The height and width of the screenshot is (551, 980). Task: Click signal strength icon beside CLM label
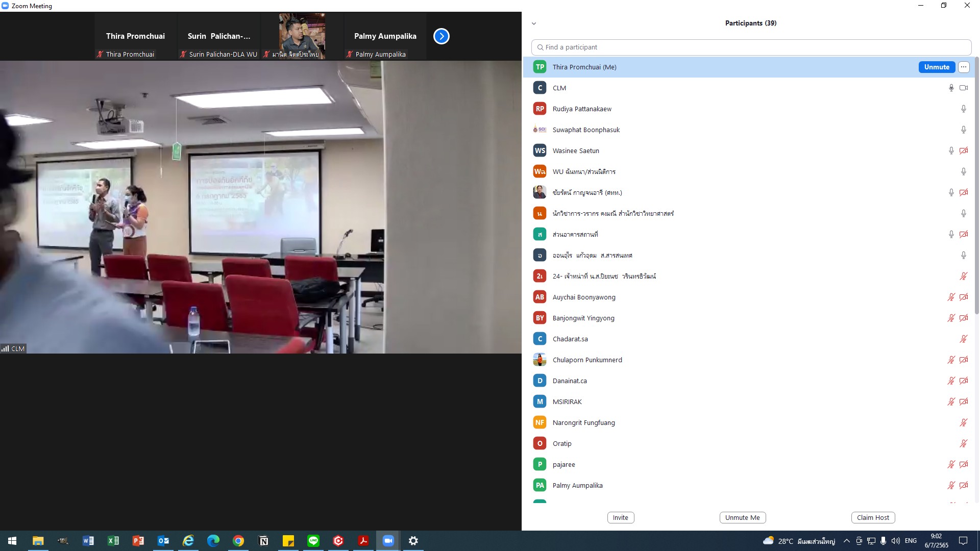click(x=5, y=348)
